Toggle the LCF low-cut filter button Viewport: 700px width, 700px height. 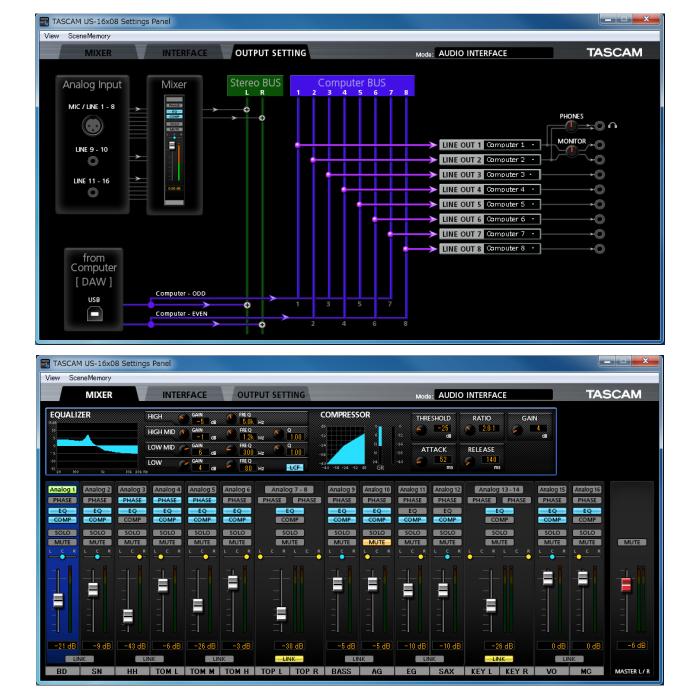coord(295,467)
